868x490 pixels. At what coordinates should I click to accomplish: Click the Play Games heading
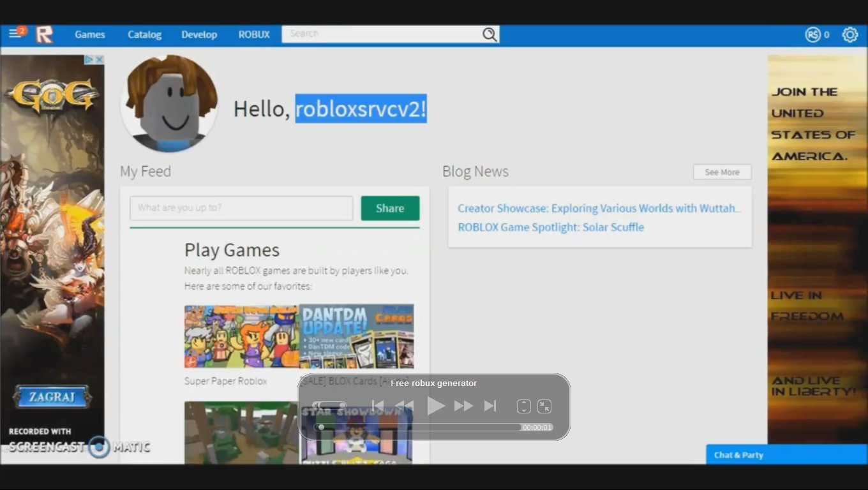pyautogui.click(x=232, y=250)
